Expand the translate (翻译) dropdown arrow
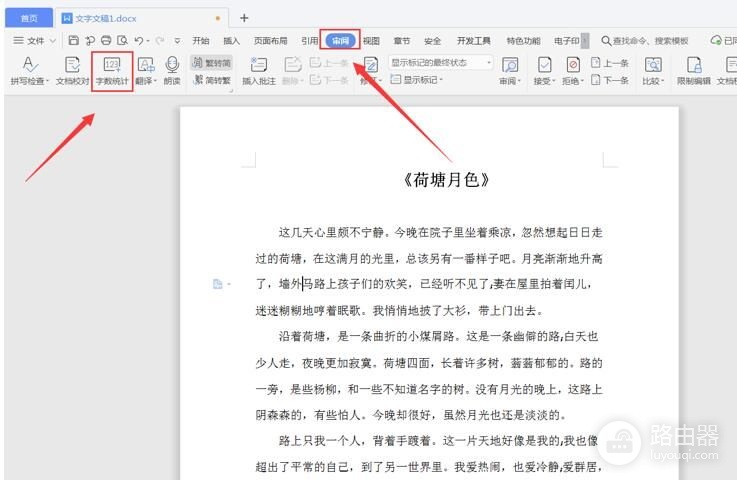 pos(155,81)
